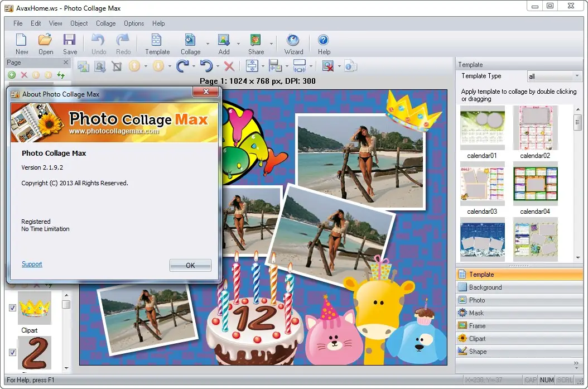Undo the last action
This screenshot has width=588, height=389.
[99, 44]
